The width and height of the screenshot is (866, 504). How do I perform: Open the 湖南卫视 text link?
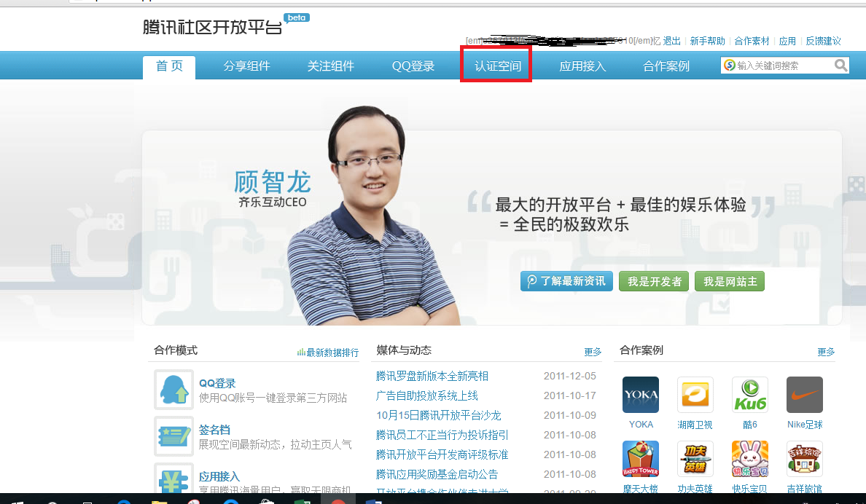(695, 425)
